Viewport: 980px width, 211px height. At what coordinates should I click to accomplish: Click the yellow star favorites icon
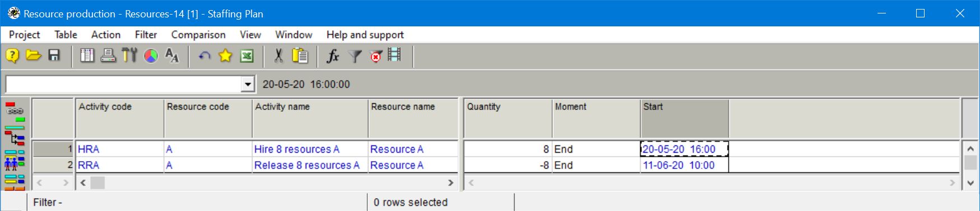[225, 56]
